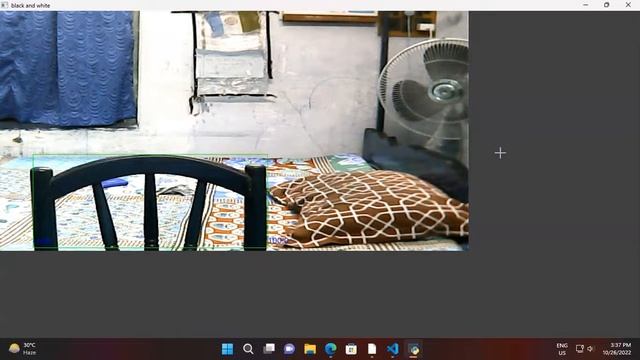The height and width of the screenshot is (360, 640).
Task: Open the clock showing 3:37 PM
Action: click(617, 349)
